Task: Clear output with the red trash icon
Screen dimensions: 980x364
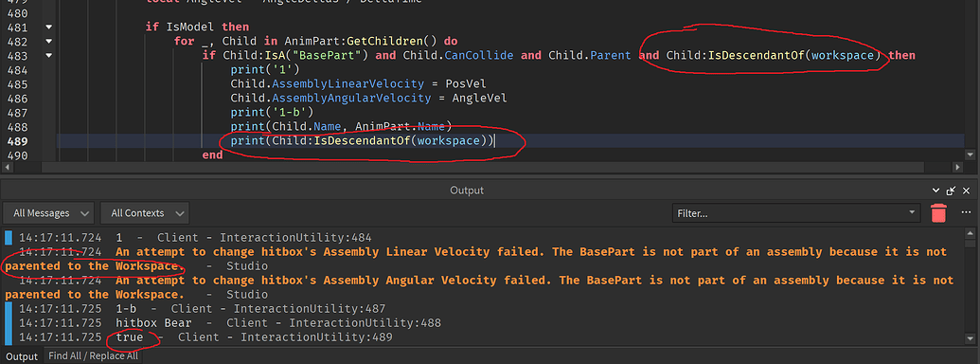Action: pos(938,213)
